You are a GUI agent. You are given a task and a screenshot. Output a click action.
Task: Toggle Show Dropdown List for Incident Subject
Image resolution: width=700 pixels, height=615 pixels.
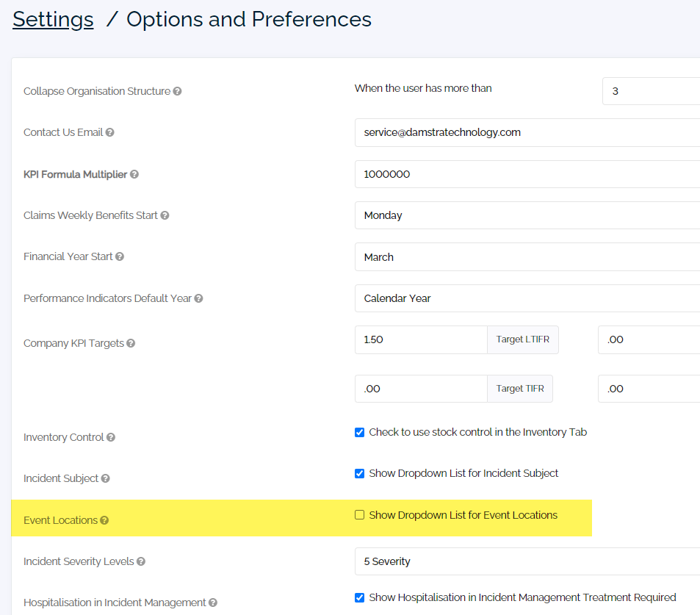point(359,473)
